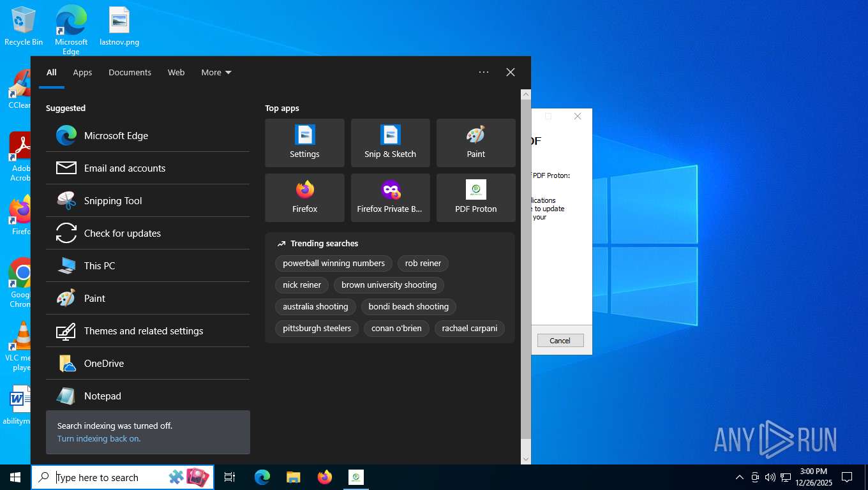Search pittsburgh steelers trending topic
Screen dimensions: 868x490
click(x=317, y=328)
